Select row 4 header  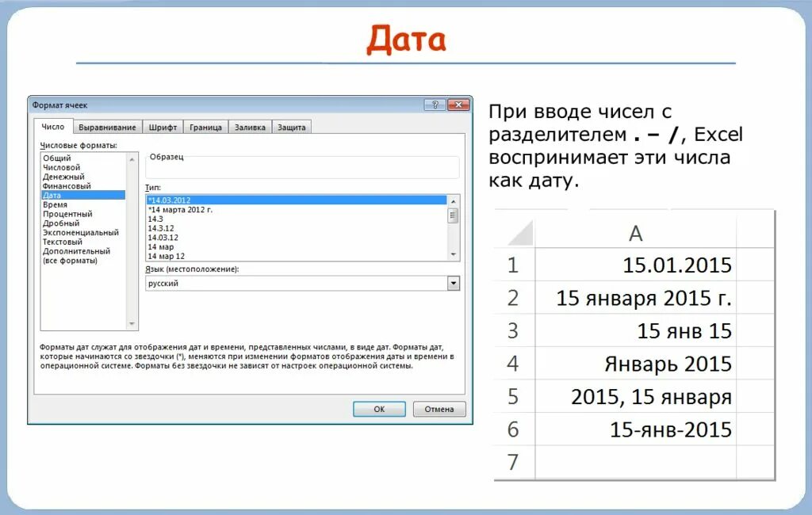[x=513, y=364]
